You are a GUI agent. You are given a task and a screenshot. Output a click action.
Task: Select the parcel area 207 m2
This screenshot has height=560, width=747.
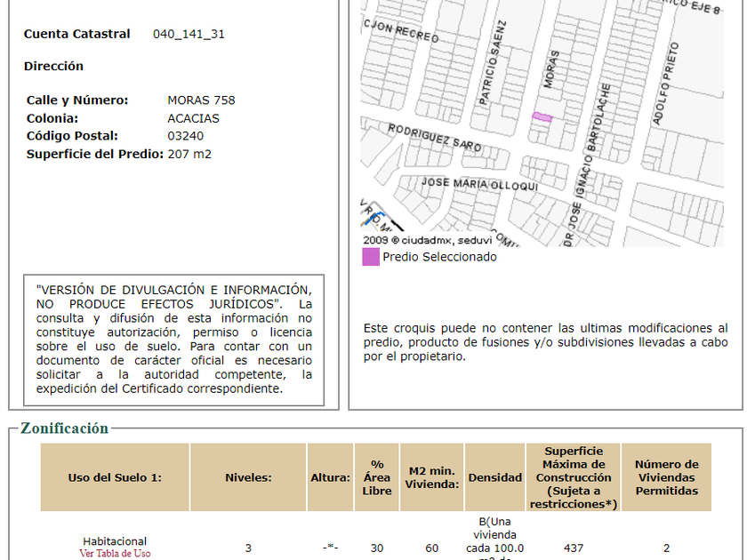[189, 155]
